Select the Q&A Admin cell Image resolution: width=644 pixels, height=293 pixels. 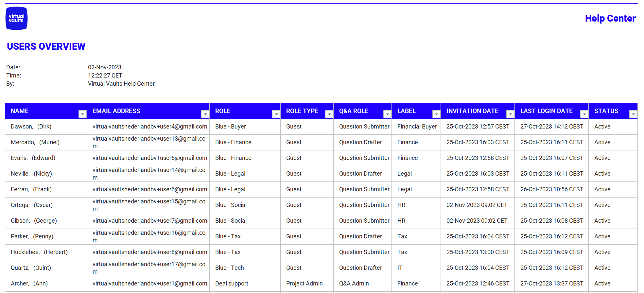click(x=354, y=284)
